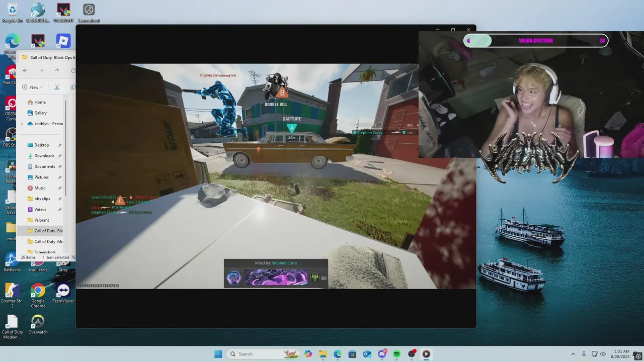Show hidden system tray icons

tap(573, 354)
